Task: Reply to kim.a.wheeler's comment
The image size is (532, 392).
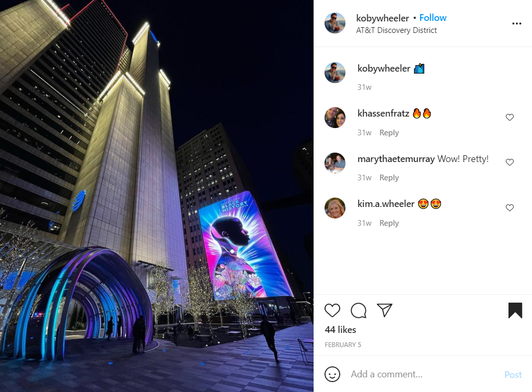Action: coord(389,223)
